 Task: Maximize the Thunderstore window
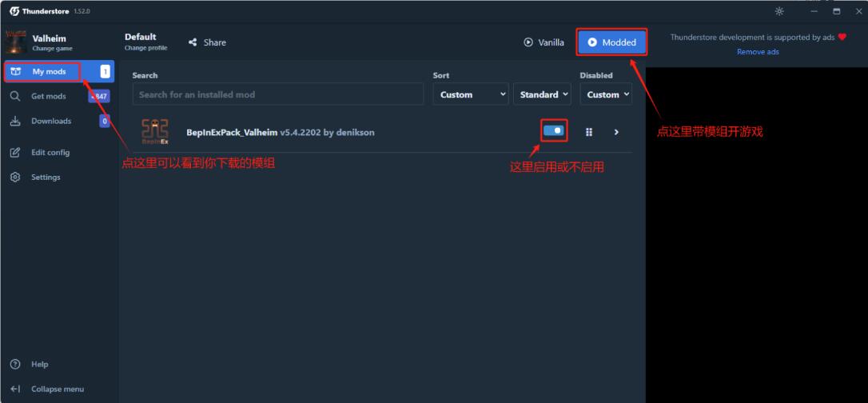[837, 11]
